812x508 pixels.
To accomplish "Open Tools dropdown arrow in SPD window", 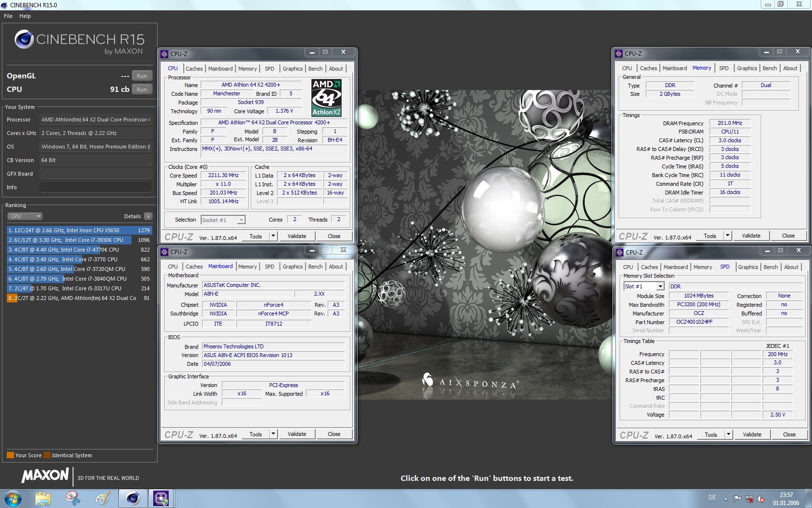I will tap(728, 434).
